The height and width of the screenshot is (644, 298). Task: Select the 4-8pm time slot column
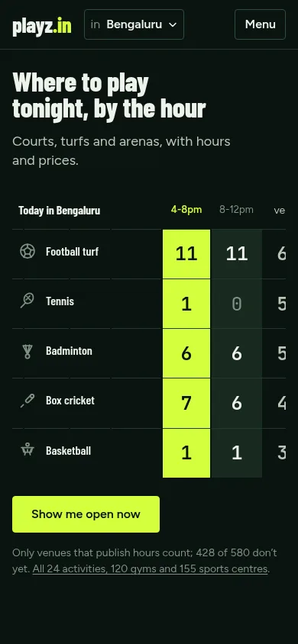pyautogui.click(x=186, y=210)
